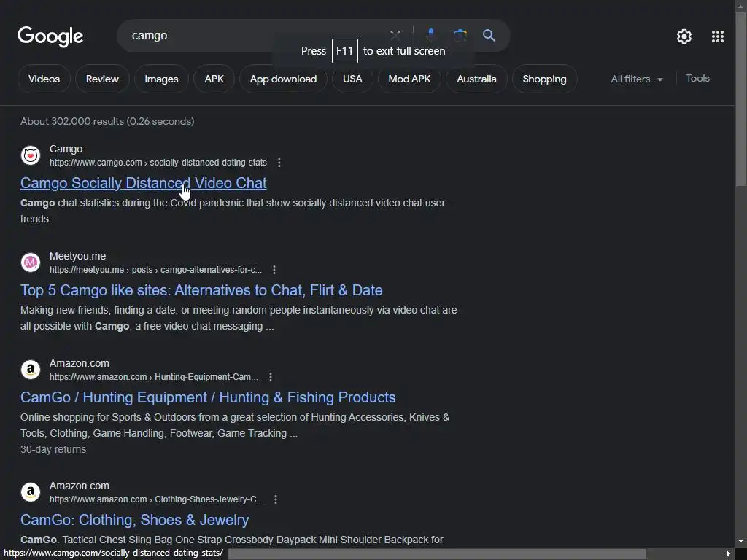Viewport: 747px width, 560px height.
Task: Click the 'About 302,000 results' text
Action: coord(107,121)
